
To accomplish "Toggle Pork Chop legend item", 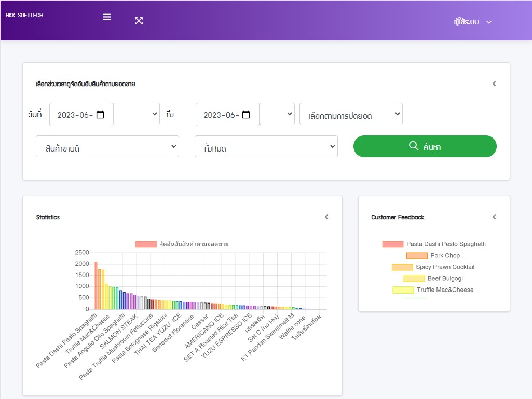I will 434,256.
